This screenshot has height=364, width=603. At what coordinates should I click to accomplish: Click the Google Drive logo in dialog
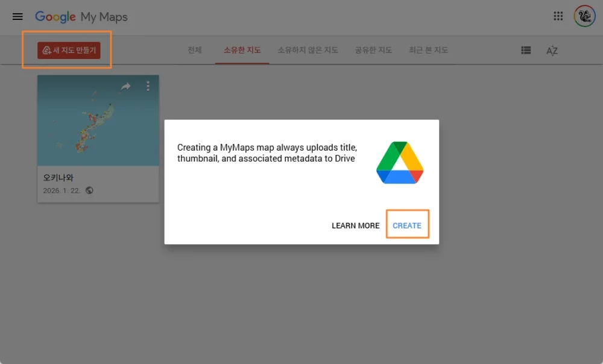tap(400, 163)
